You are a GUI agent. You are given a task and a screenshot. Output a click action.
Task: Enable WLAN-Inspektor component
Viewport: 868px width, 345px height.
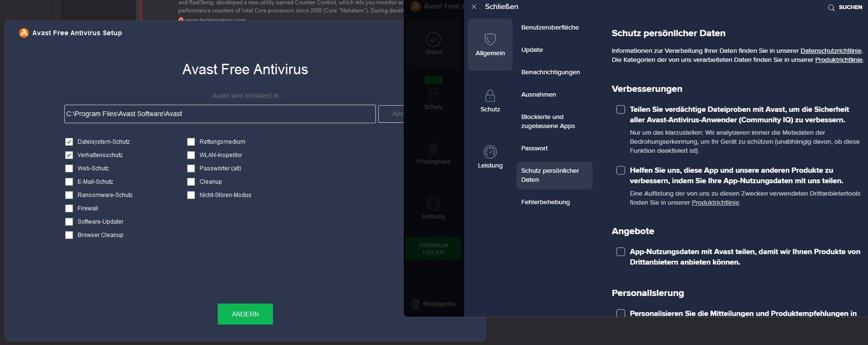pyautogui.click(x=191, y=155)
